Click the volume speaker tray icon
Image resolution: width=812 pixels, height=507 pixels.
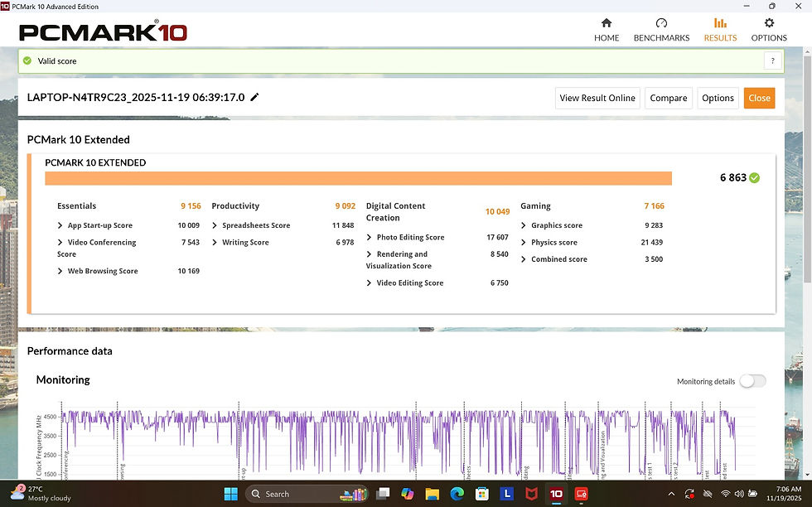pos(739,494)
